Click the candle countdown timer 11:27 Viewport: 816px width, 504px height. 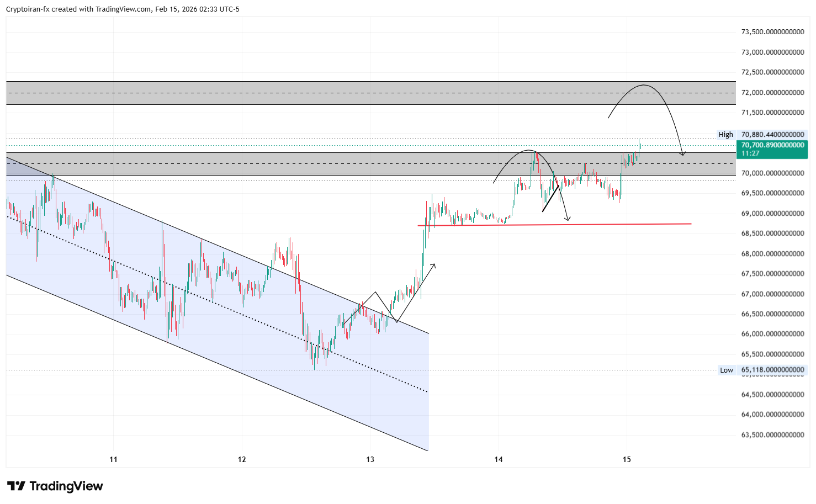(x=750, y=153)
